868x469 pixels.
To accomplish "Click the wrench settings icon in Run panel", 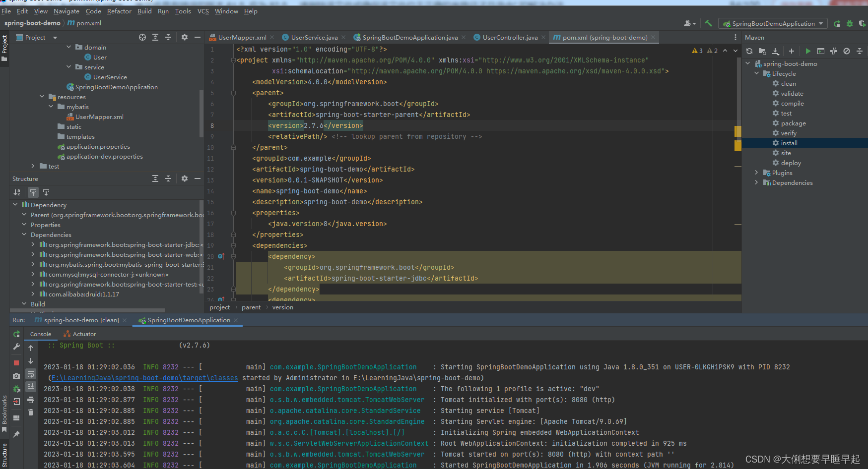I will (16, 347).
